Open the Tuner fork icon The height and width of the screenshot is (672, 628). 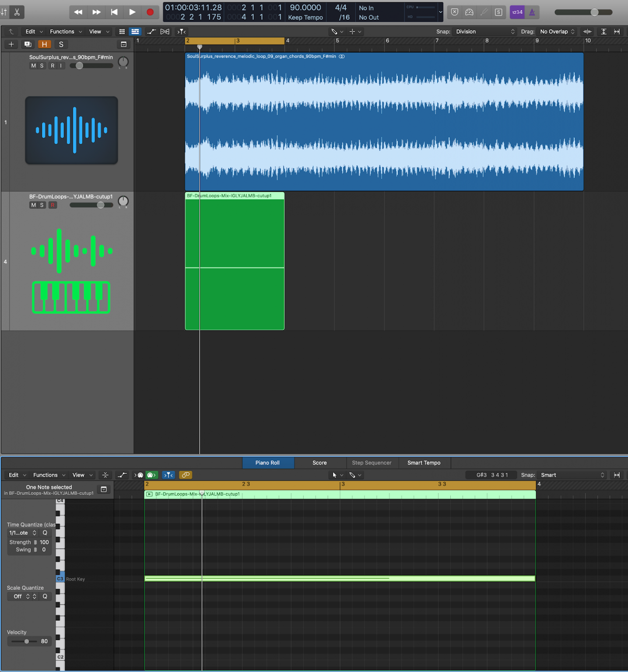point(484,12)
